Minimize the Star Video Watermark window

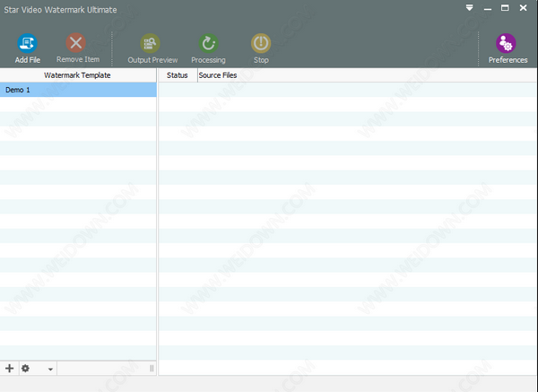[488, 9]
